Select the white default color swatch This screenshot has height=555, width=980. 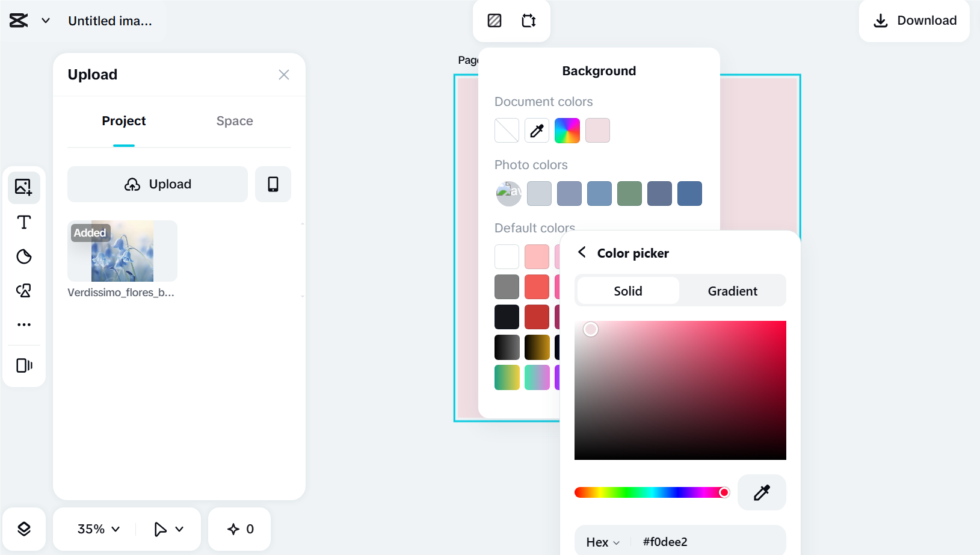point(507,256)
